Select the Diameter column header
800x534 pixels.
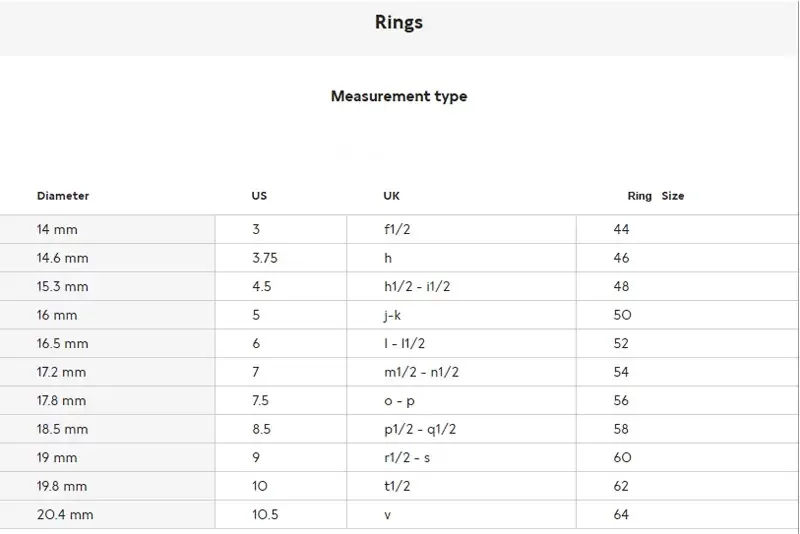point(63,196)
